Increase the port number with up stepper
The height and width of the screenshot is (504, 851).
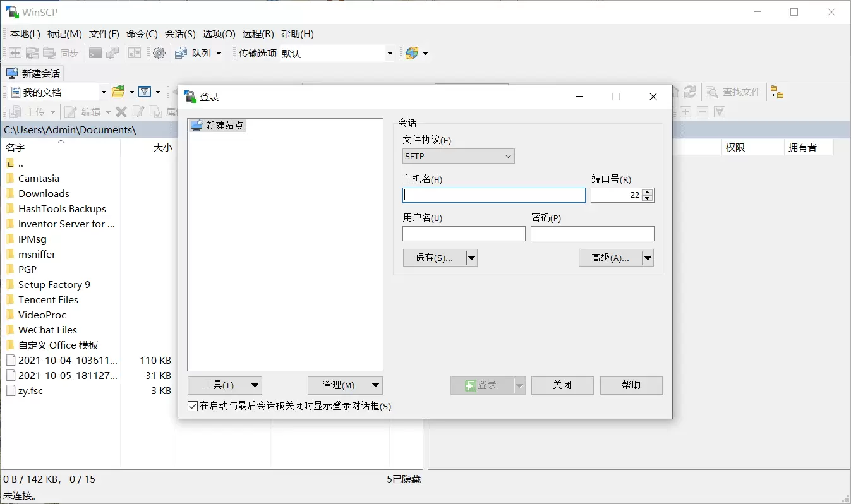tap(647, 192)
